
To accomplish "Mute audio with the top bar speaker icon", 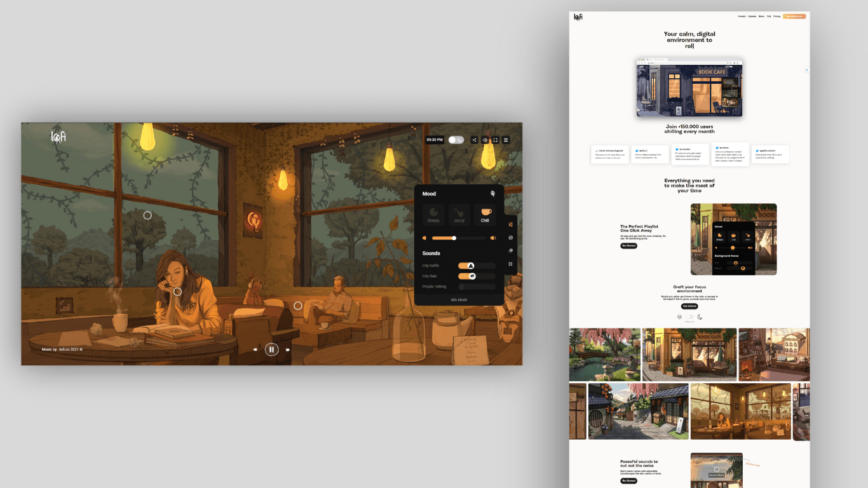I will tap(485, 140).
